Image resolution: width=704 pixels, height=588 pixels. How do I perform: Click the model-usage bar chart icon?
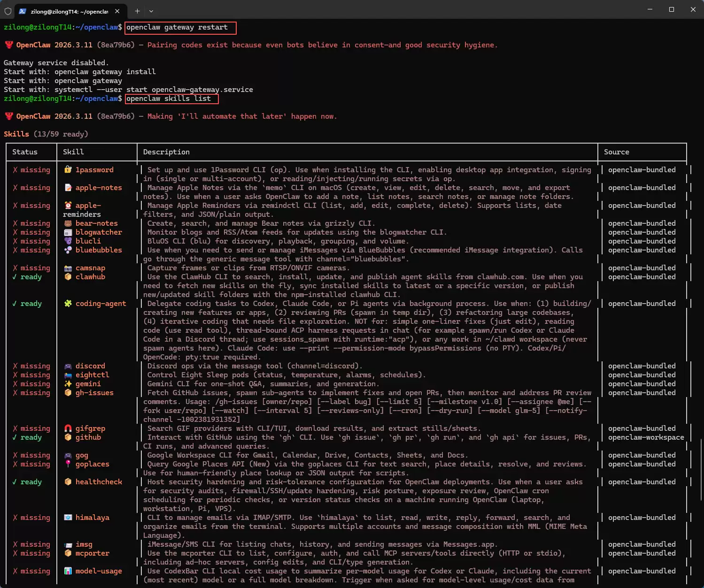click(x=68, y=571)
